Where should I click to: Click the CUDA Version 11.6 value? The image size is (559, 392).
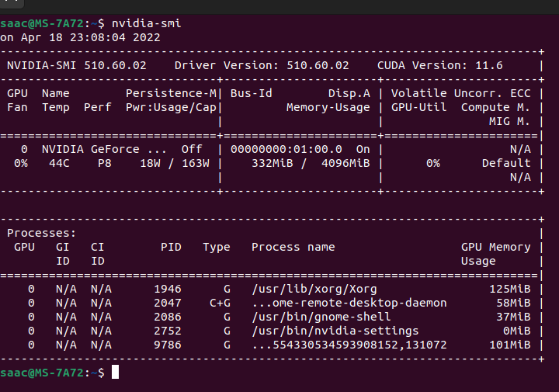(489, 65)
